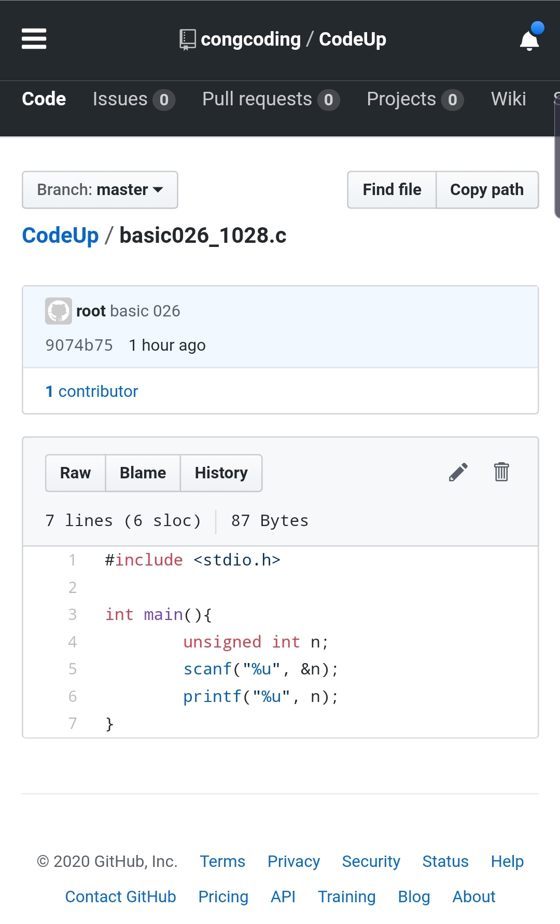Click the printf code line
Viewport: 560px width, 924px height.
[261, 697]
